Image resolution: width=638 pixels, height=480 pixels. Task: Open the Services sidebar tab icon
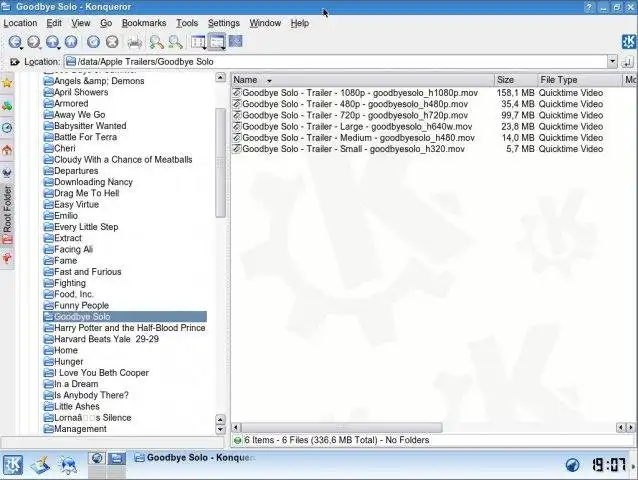[x=7, y=172]
